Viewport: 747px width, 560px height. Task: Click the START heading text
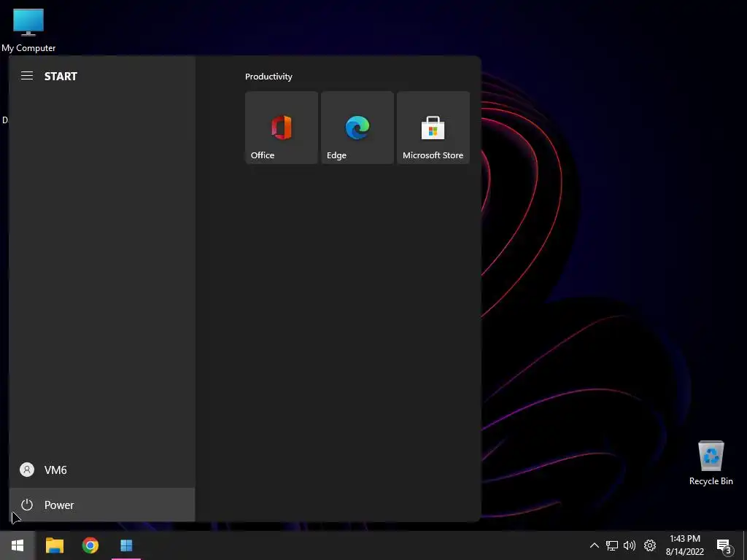point(61,76)
